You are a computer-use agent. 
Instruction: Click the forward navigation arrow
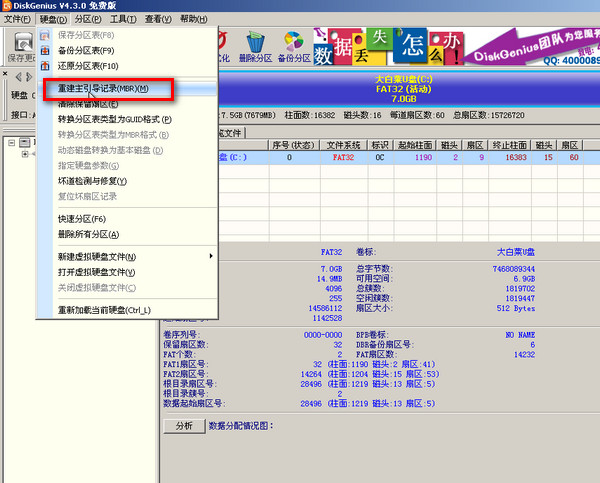click(29, 77)
